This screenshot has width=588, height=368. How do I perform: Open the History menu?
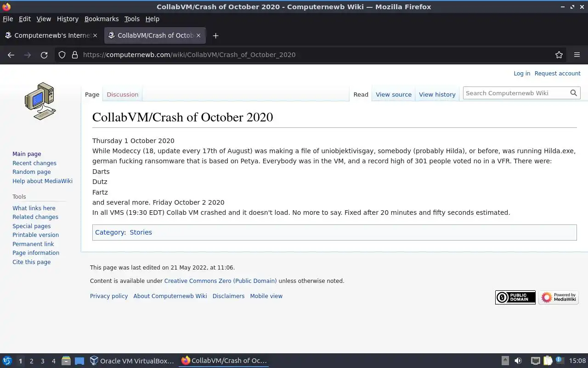[68, 19]
